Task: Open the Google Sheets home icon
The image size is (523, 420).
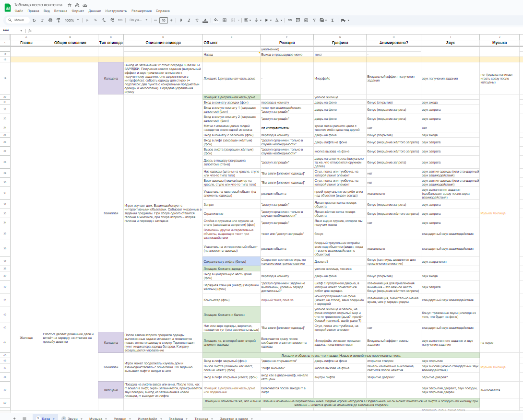Action: point(7,8)
